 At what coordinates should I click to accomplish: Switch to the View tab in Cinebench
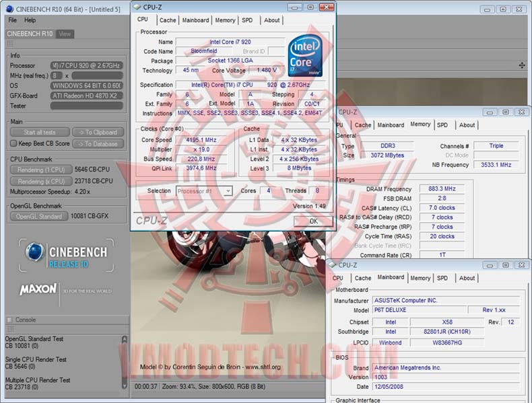65,34
